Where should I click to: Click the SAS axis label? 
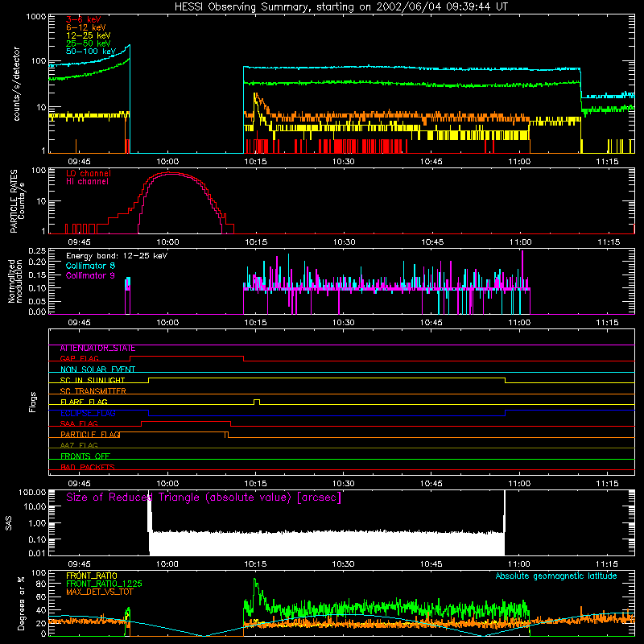tap(8, 523)
